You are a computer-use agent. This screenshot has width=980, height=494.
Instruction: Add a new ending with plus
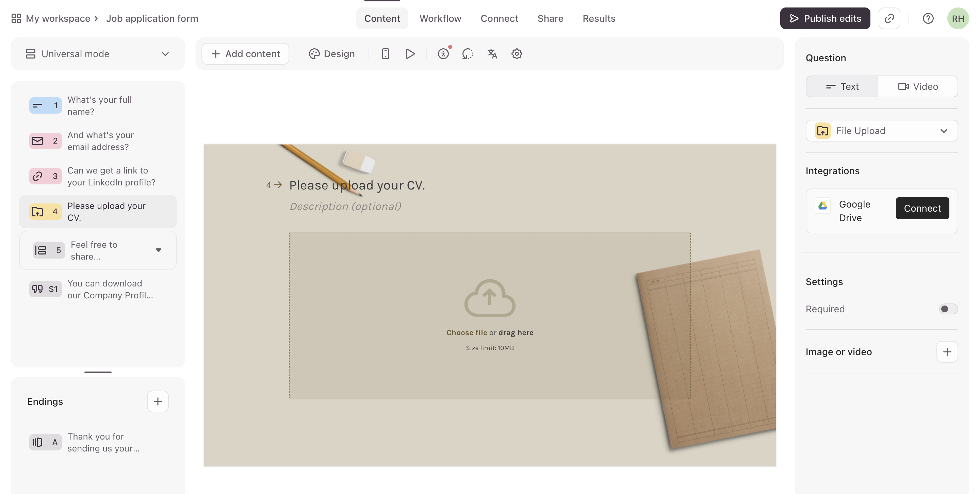pos(158,401)
